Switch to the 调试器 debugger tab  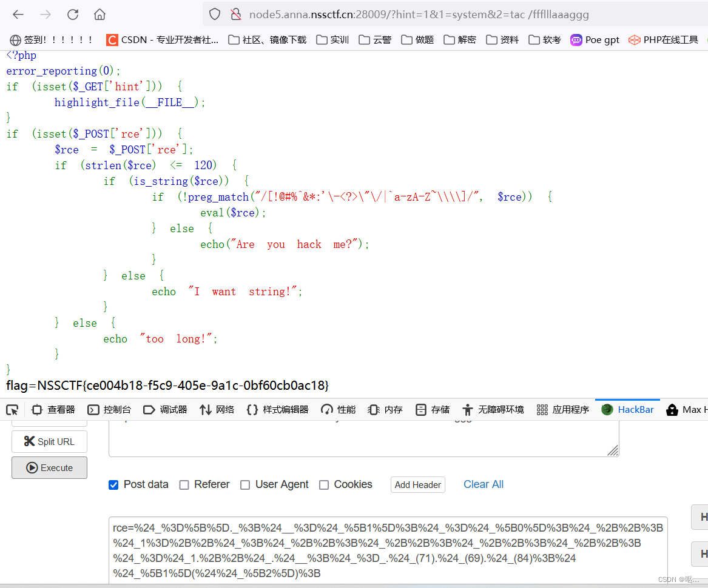point(165,410)
